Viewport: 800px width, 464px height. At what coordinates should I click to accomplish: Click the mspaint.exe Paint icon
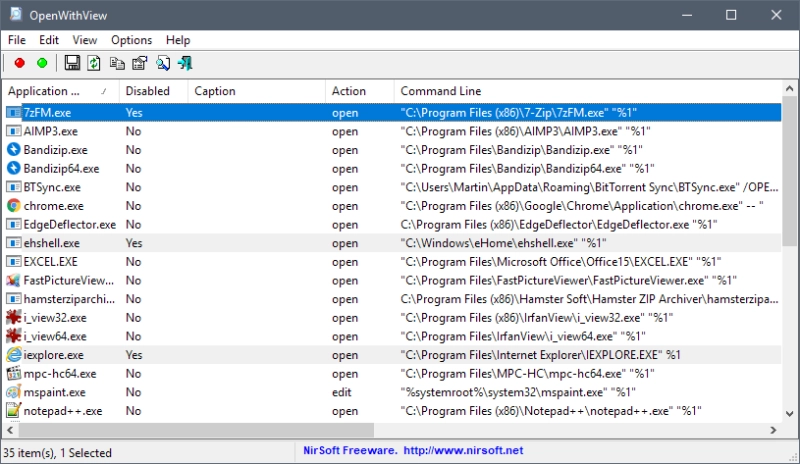14,392
